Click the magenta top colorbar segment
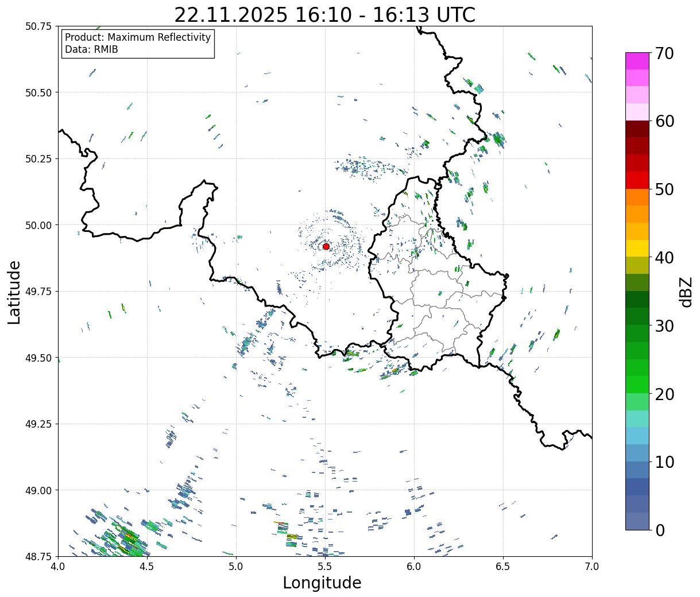700x597 pixels. point(637,61)
